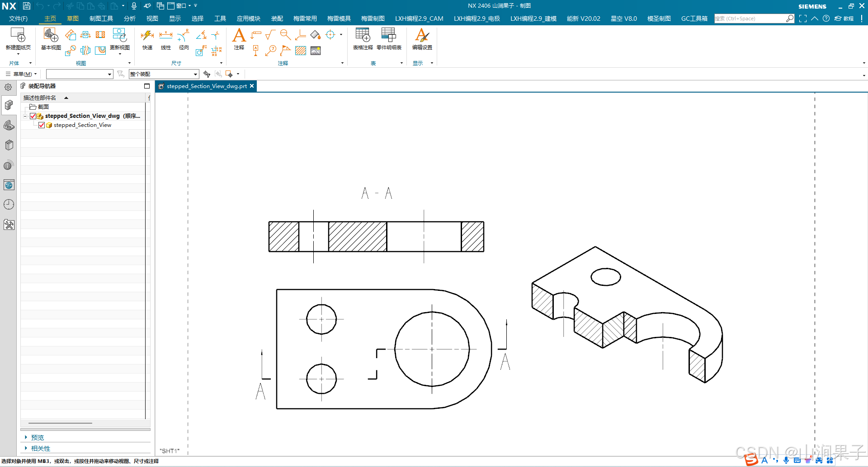Screen dimensions: 868x467
Task: Select the A-A section view label
Action: coord(377,193)
